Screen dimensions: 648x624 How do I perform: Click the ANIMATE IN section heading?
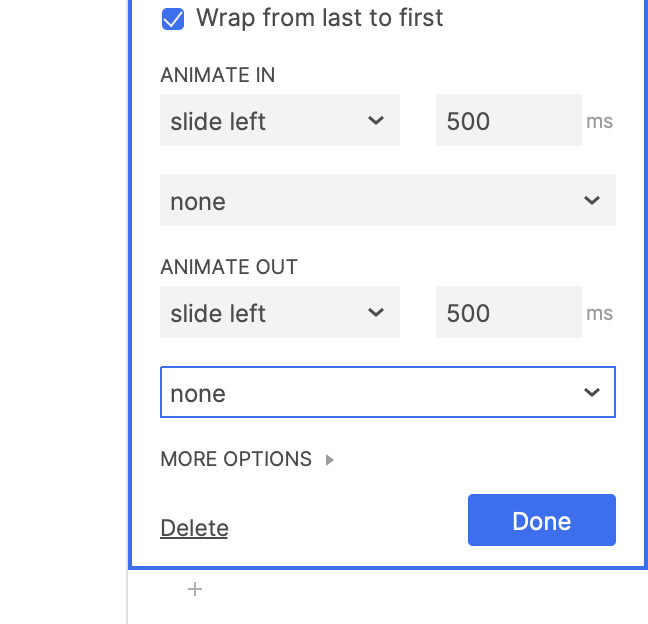[217, 75]
